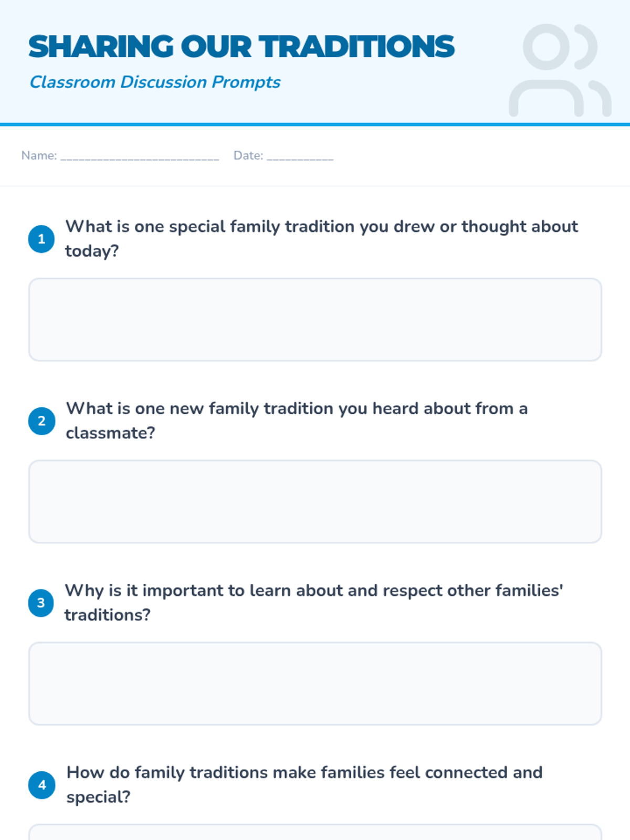This screenshot has width=630, height=840.
Task: Click the Classroom Discussion Prompts subtitle
Action: point(155,82)
